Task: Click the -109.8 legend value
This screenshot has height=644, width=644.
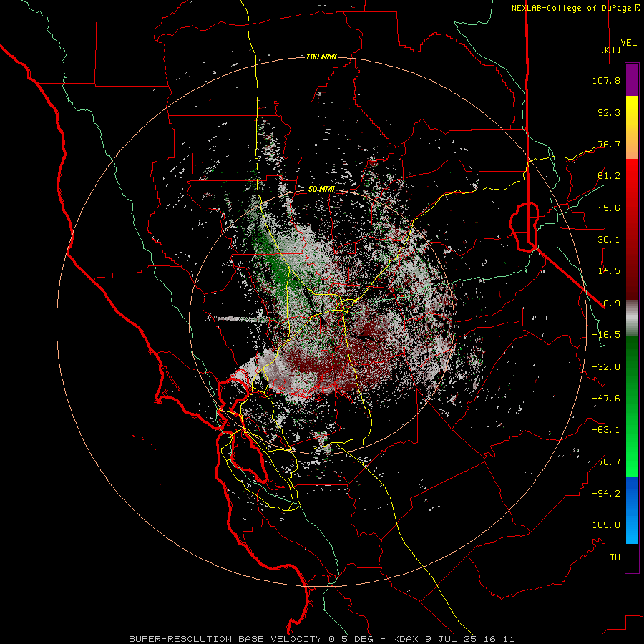Action: [603, 525]
